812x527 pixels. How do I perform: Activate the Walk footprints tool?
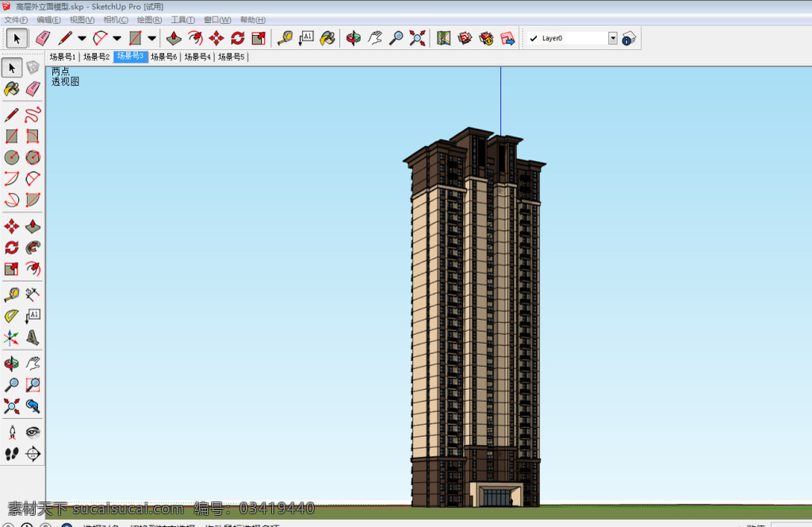[x=11, y=454]
